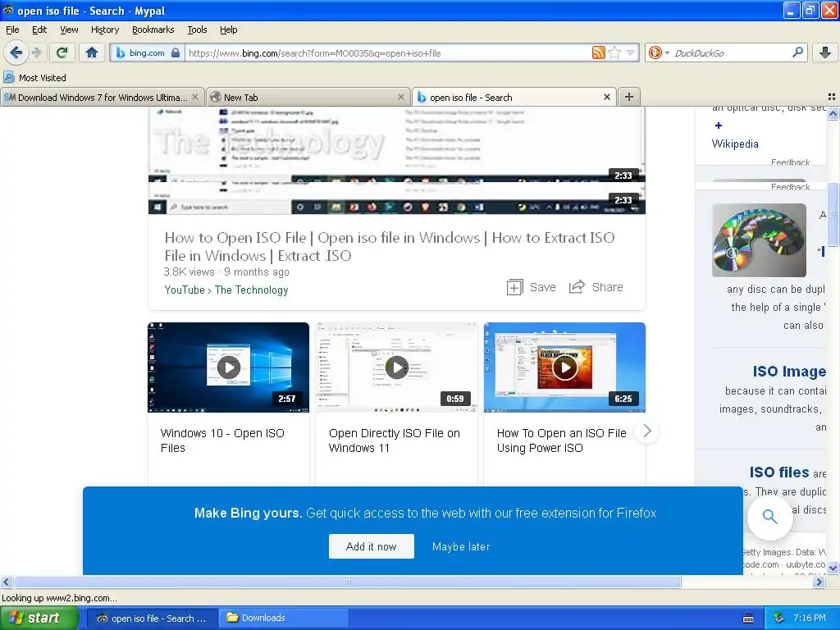The image size is (840, 630).
Task: Play the Windows 10 Open ISO Files video
Action: pyautogui.click(x=229, y=367)
